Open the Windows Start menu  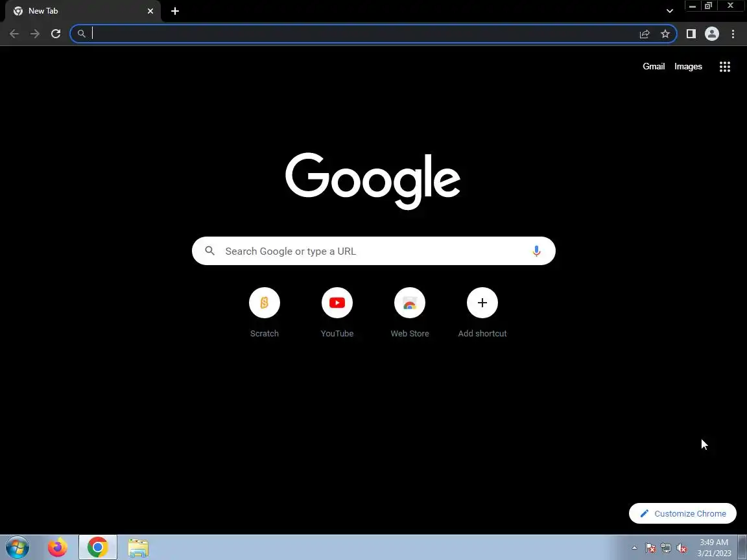pyautogui.click(x=17, y=548)
